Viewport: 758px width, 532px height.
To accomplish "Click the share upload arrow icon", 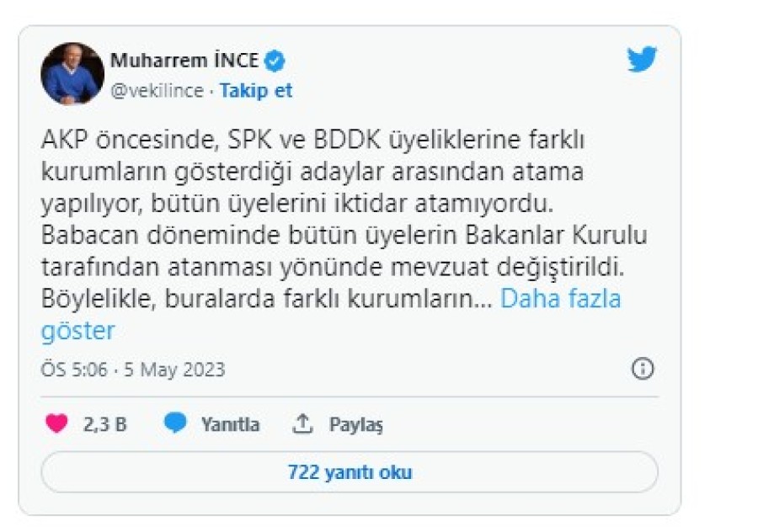I will (302, 424).
